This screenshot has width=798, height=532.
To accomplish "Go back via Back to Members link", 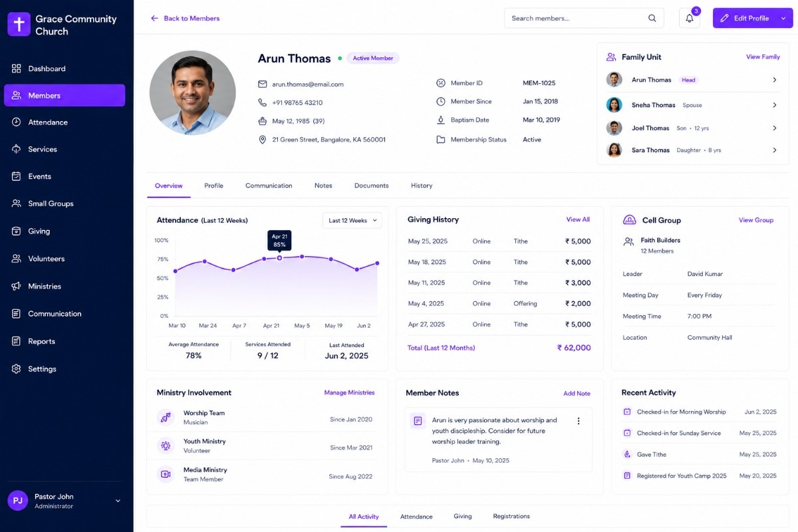I will click(185, 19).
